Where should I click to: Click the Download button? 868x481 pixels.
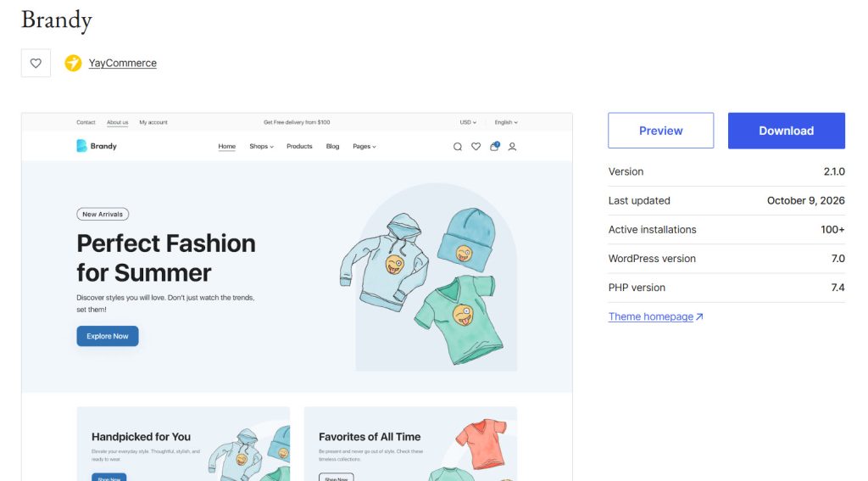pyautogui.click(x=786, y=131)
